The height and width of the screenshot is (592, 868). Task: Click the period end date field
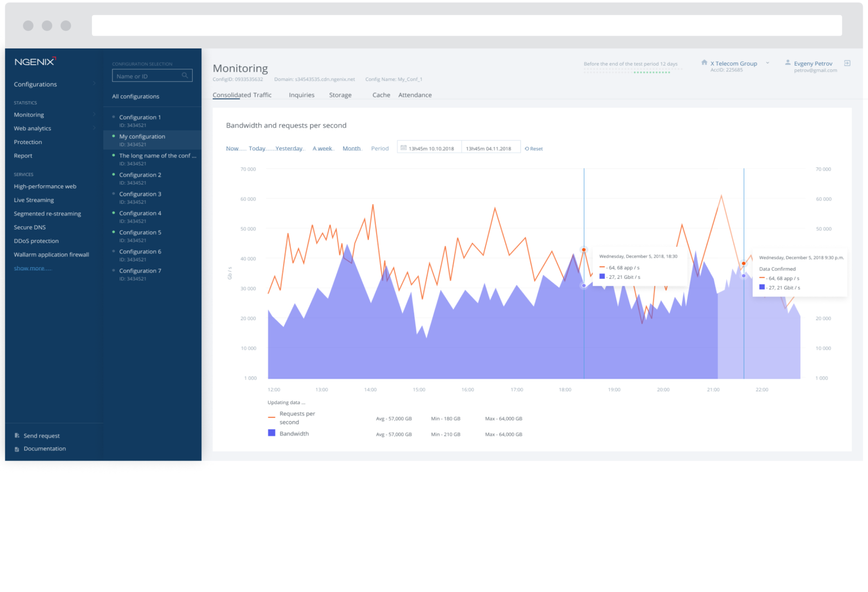[491, 148]
